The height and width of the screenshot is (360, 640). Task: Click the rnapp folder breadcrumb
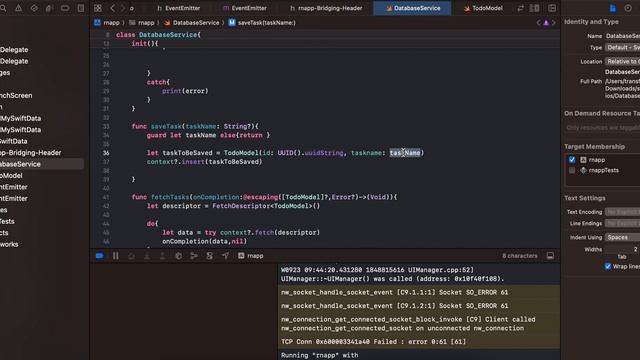142,23
